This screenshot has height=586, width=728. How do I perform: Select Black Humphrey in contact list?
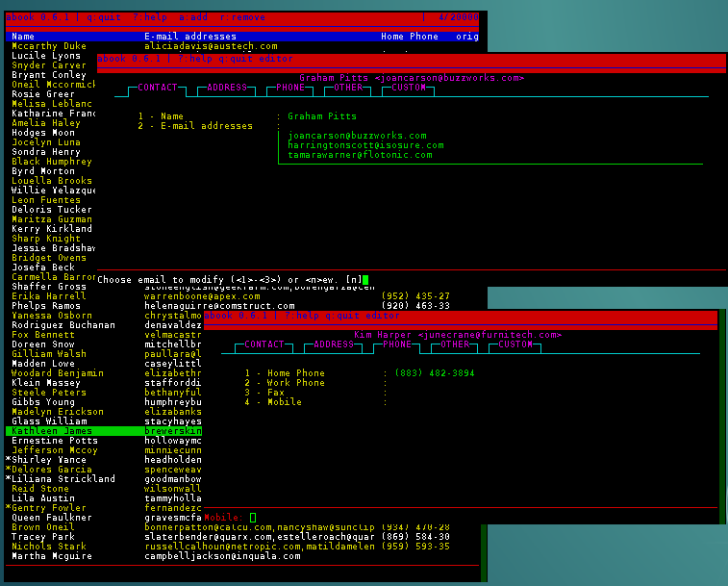pyautogui.click(x=52, y=162)
